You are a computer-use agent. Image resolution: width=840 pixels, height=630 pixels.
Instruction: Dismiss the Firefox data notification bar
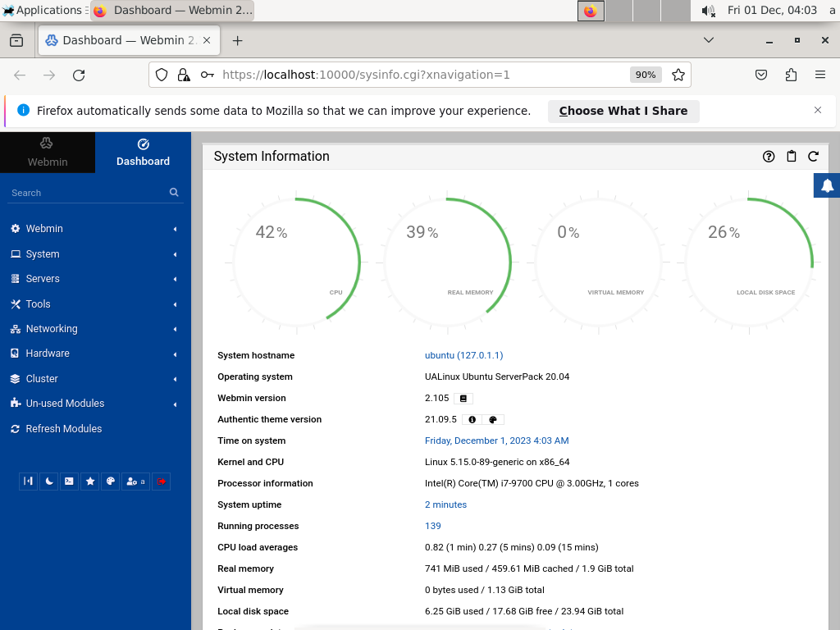coord(818,111)
